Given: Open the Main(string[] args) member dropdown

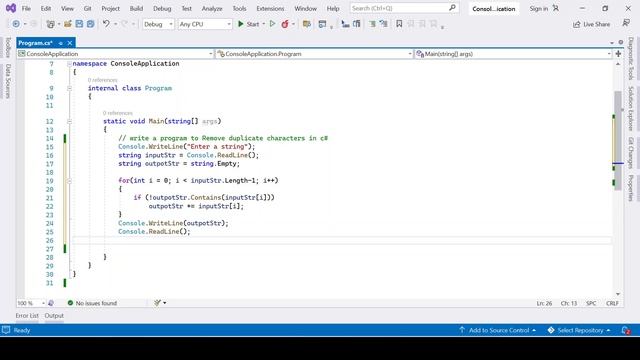Looking at the screenshot, I should click(513, 54).
